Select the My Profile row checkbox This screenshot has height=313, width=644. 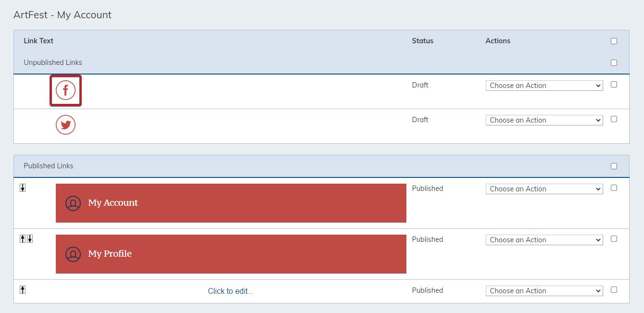point(614,239)
